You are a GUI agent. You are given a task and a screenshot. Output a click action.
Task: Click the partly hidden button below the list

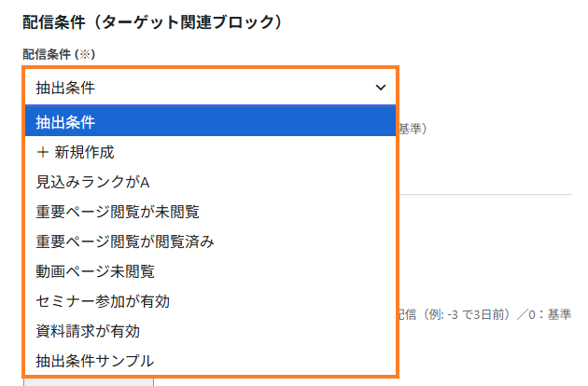[89, 382]
